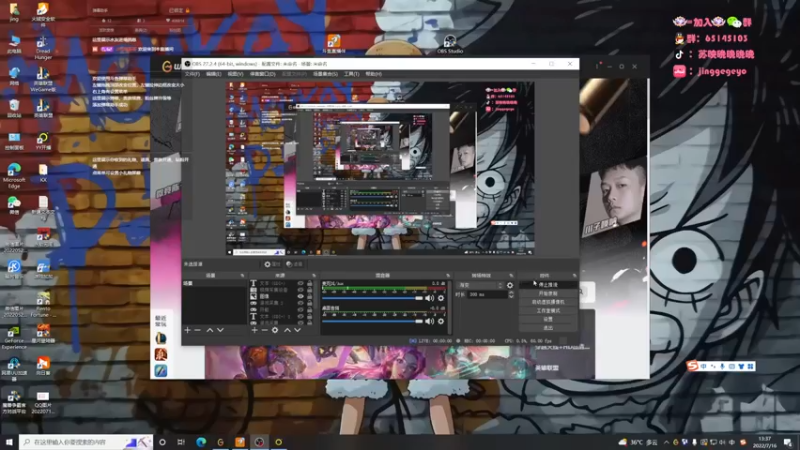The image size is (800, 450).
Task: Toggle lock on 视频采集设备 source
Action: point(309,290)
